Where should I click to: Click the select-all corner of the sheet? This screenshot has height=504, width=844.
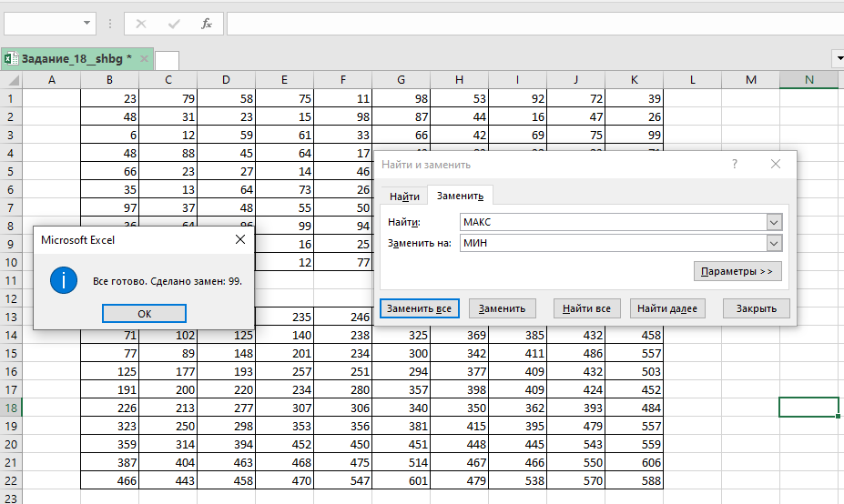point(11,80)
